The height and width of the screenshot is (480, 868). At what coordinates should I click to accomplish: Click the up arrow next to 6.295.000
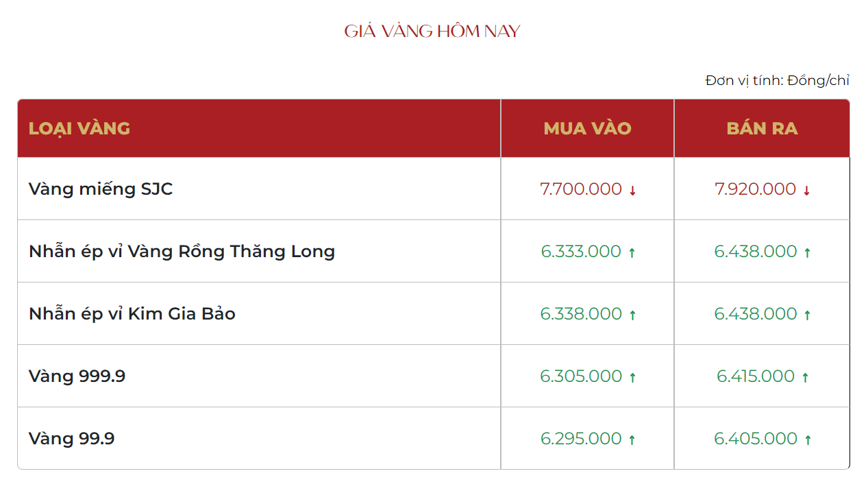coord(632,440)
